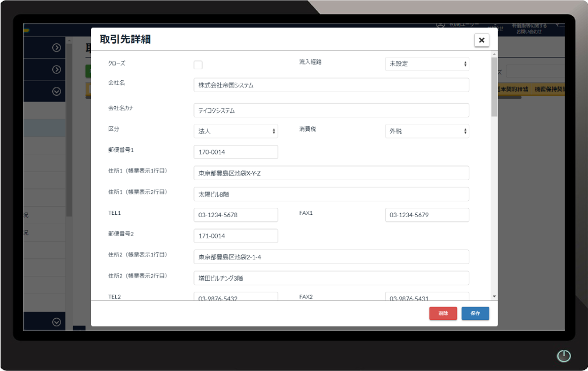Viewport: 588px width, 371px height.
Task: Click the 会社名 input showing 株式会社帝国システム
Action: click(x=331, y=85)
